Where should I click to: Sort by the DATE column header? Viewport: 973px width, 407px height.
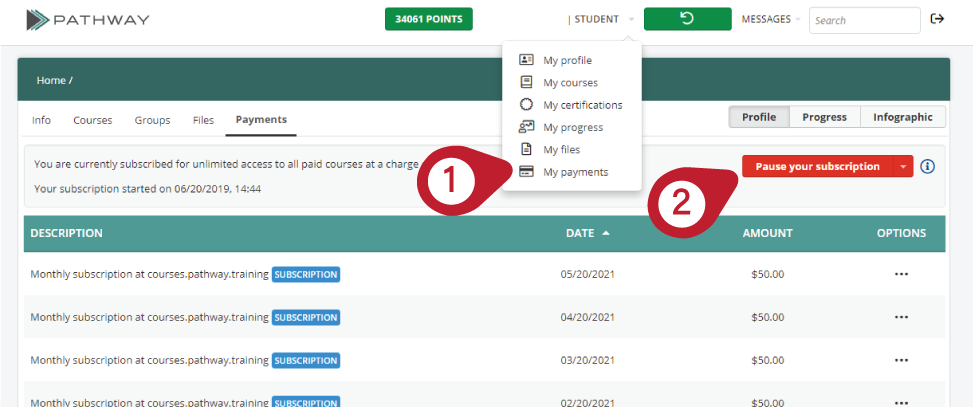pyautogui.click(x=581, y=233)
